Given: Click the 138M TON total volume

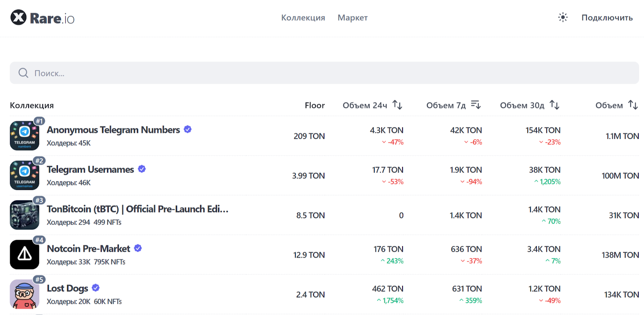Looking at the screenshot, I should pyautogui.click(x=620, y=255).
